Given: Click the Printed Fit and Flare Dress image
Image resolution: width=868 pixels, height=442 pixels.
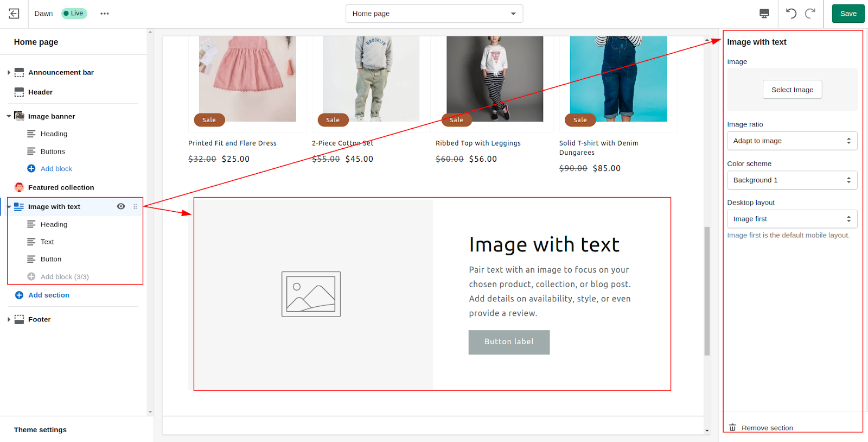Looking at the screenshot, I should [x=247, y=79].
